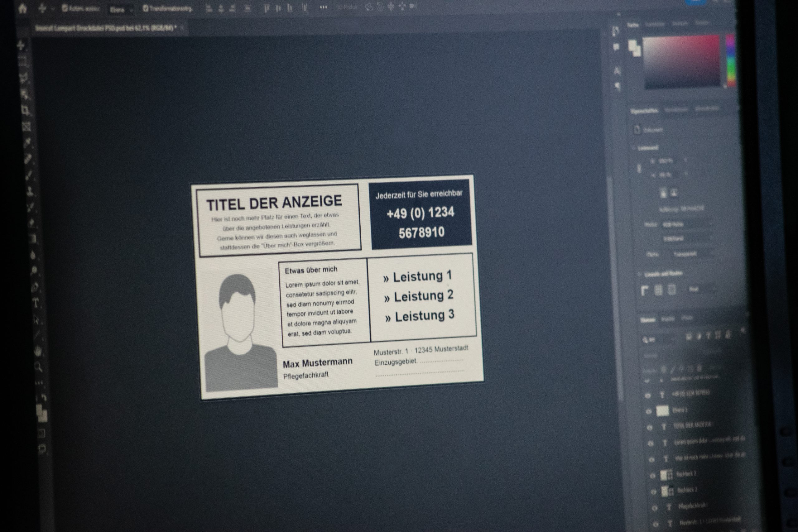Screen dimensions: 798x532
Task: Open the Ebene auto-select dropdown
Action: click(121, 10)
